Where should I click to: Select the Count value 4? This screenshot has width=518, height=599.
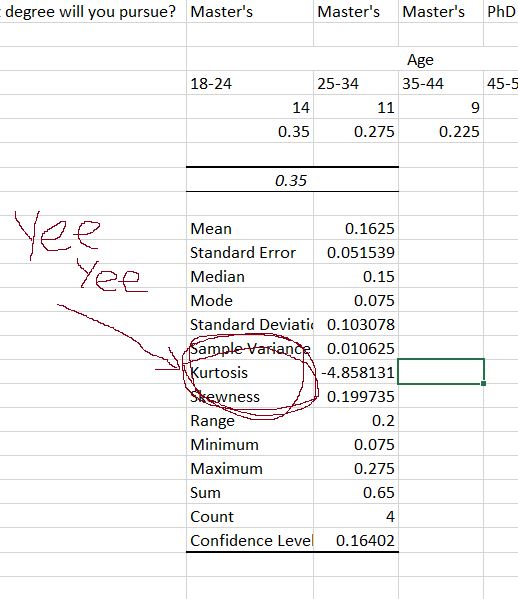click(x=356, y=516)
